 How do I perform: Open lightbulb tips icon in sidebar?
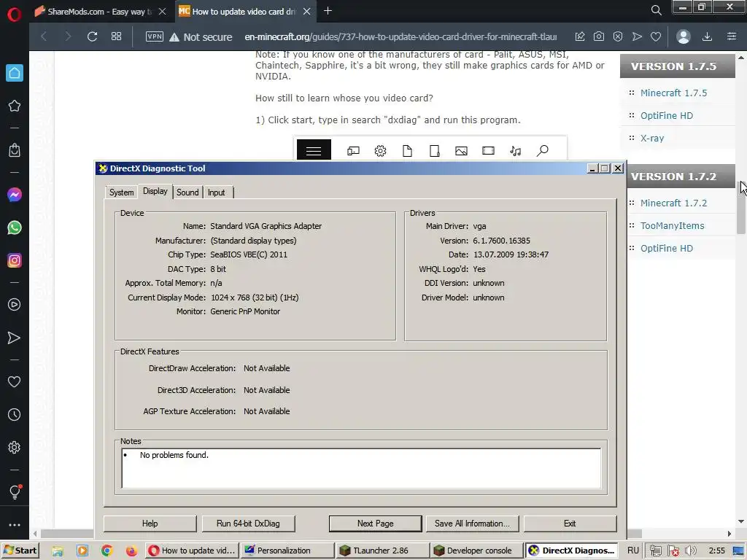[x=15, y=492]
